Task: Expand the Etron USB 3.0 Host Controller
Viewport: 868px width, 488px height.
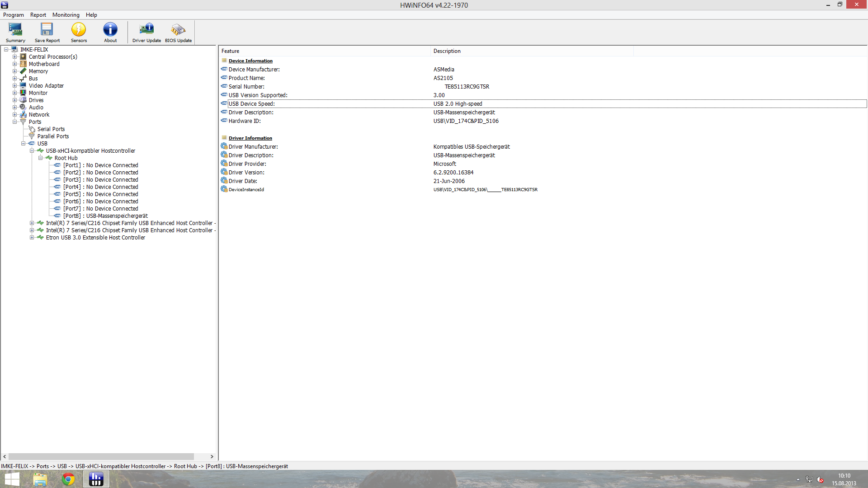Action: tap(32, 238)
